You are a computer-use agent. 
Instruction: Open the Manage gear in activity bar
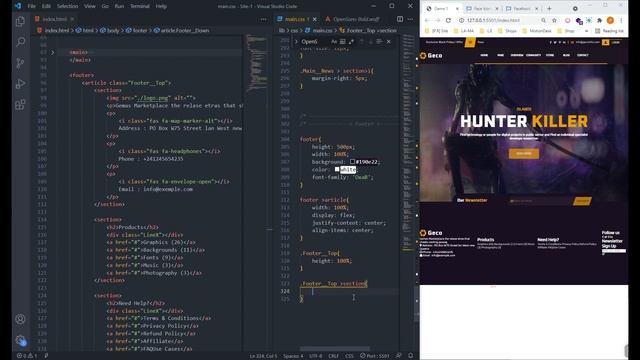pyautogui.click(x=20, y=340)
